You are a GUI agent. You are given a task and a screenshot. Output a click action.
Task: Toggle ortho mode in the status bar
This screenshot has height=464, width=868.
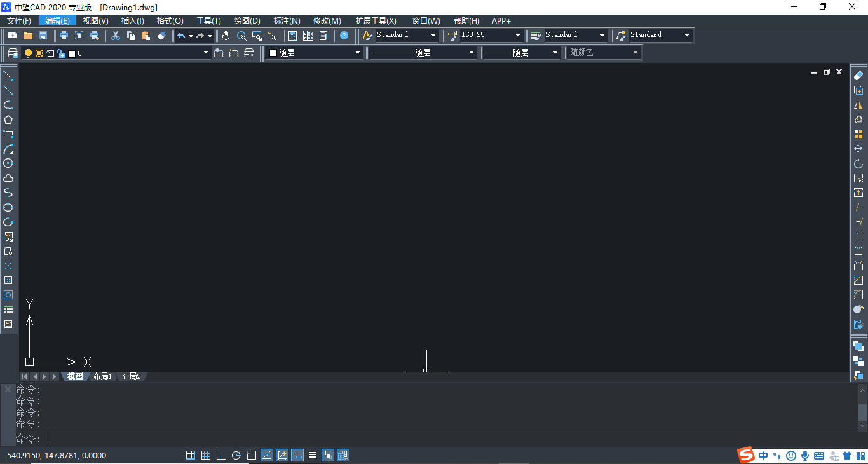pyautogui.click(x=220, y=455)
